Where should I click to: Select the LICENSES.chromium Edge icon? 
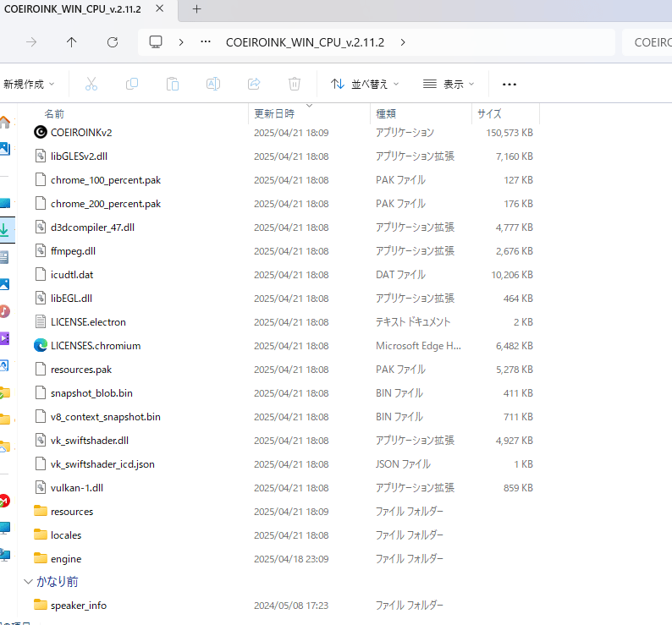click(x=41, y=346)
